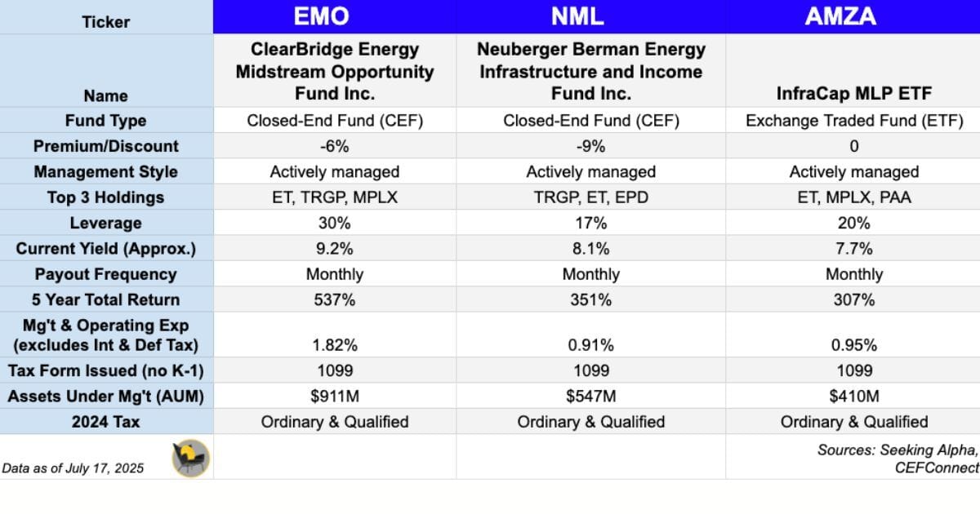The width and height of the screenshot is (980, 514).
Task: Click the Neuberger Berman fund name cell
Action: click(x=590, y=72)
